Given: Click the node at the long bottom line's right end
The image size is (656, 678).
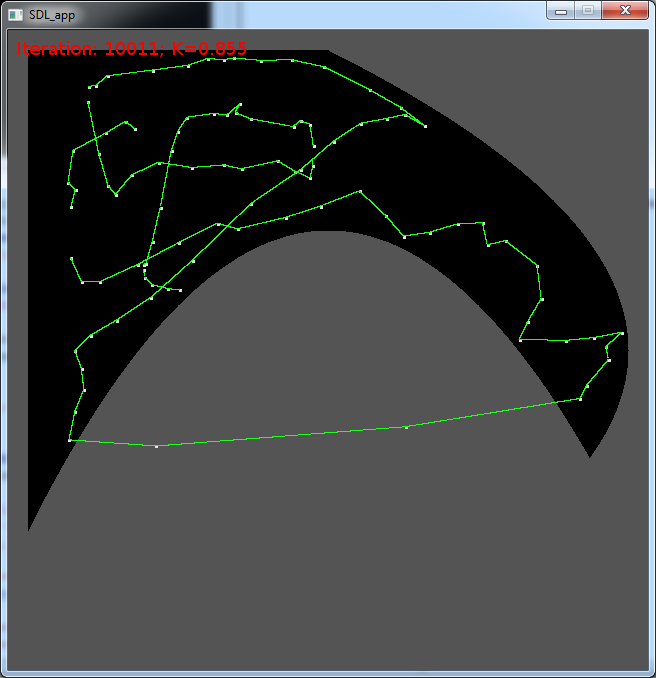Looking at the screenshot, I should coord(580,399).
